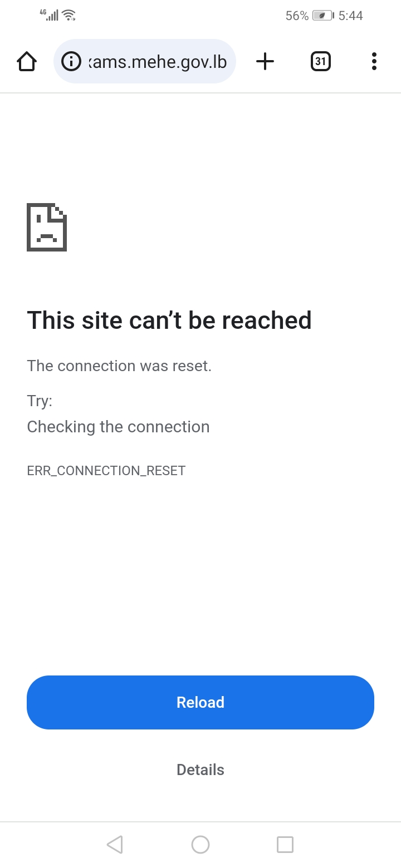Tap the Wi-Fi signal icon in the status bar
Screen dimensions: 401x868
click(x=69, y=16)
